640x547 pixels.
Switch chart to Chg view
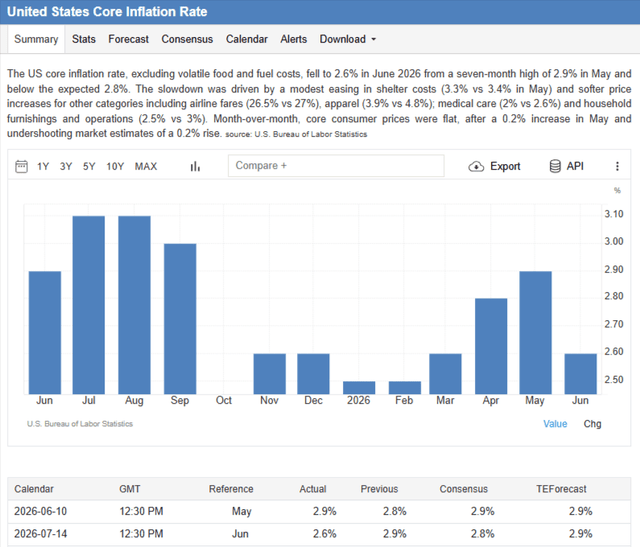[x=592, y=424]
